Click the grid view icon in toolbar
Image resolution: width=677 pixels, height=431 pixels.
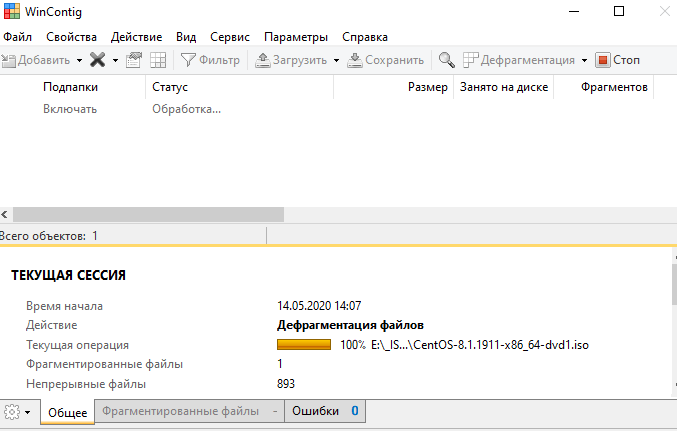point(158,60)
